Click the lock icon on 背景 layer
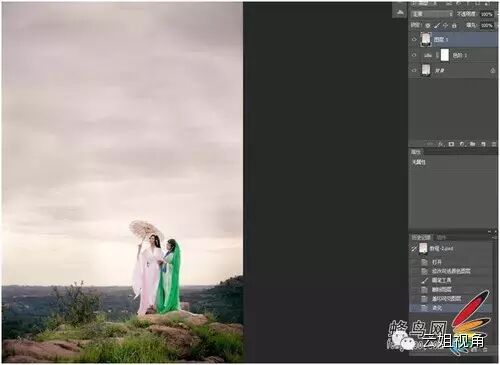Screen dimensions: 500x365 [492, 71]
